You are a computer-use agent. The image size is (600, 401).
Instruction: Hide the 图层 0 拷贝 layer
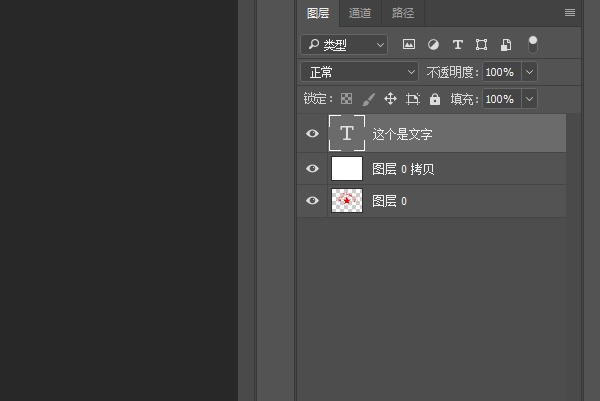tap(312, 169)
